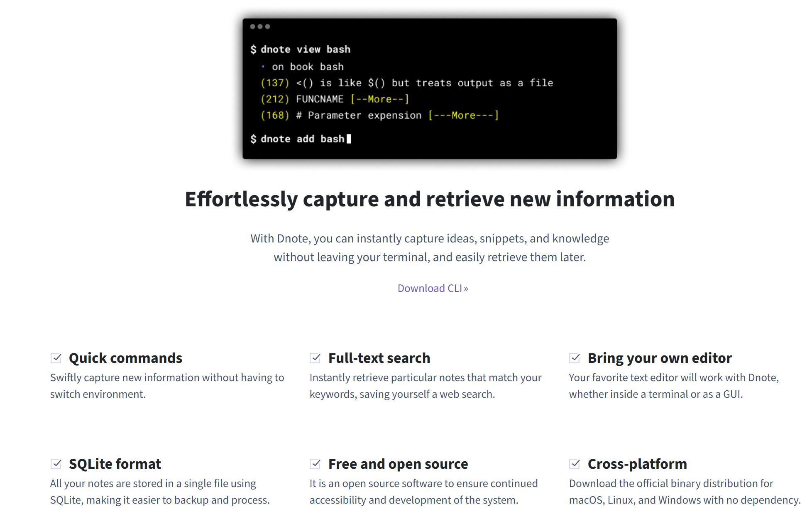Screen dimensions: 812x519
Task: Click the Cross-platform heading
Action: [x=637, y=464]
